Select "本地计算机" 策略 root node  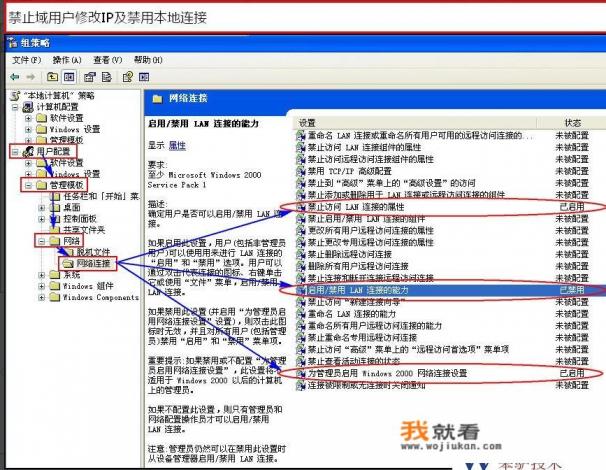coord(59,95)
